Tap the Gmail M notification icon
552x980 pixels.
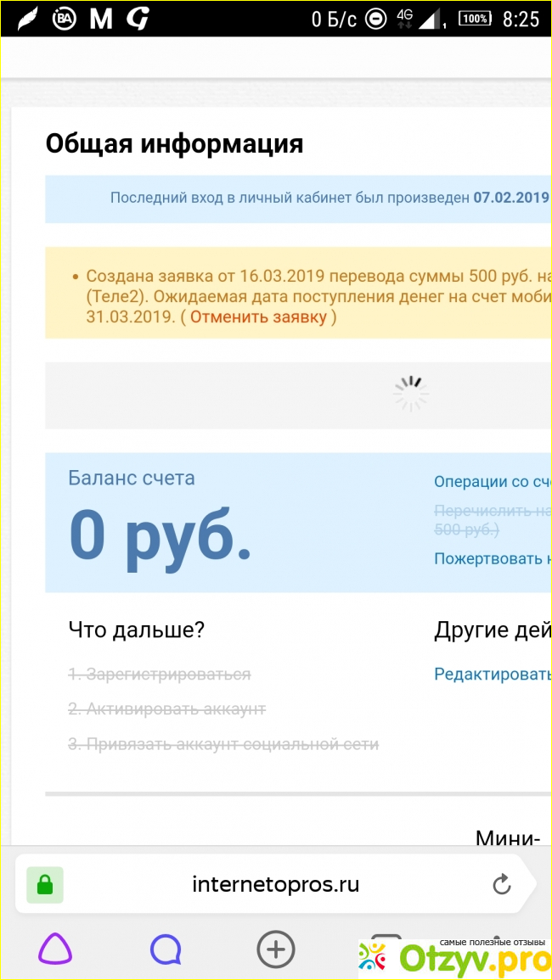[101, 20]
